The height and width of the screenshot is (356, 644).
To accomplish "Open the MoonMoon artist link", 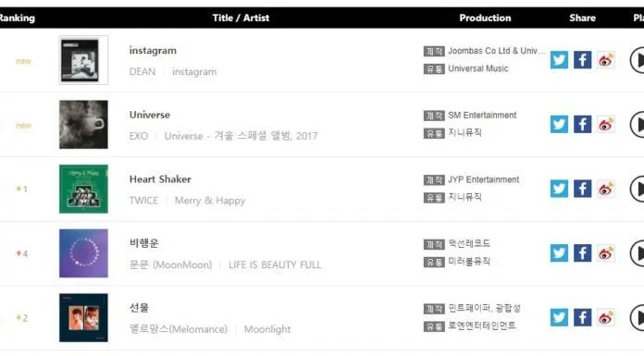I will tap(171, 264).
